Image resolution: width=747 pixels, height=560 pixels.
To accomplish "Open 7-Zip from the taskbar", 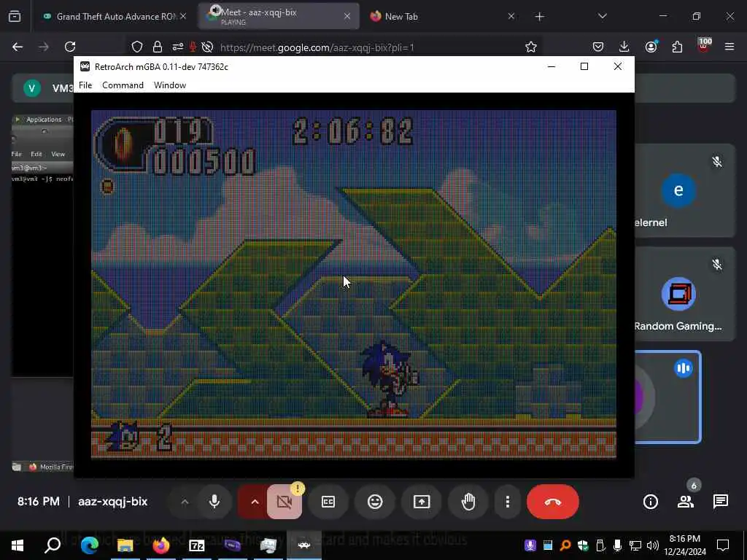I will [197, 545].
